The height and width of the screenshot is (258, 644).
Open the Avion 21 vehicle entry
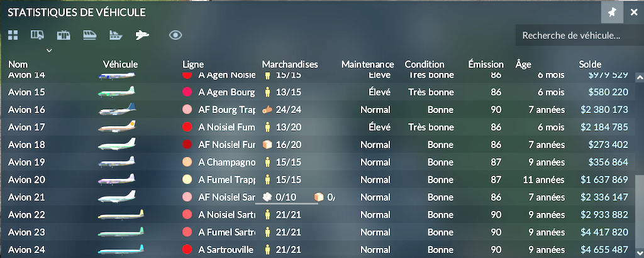pyautogui.click(x=26, y=197)
